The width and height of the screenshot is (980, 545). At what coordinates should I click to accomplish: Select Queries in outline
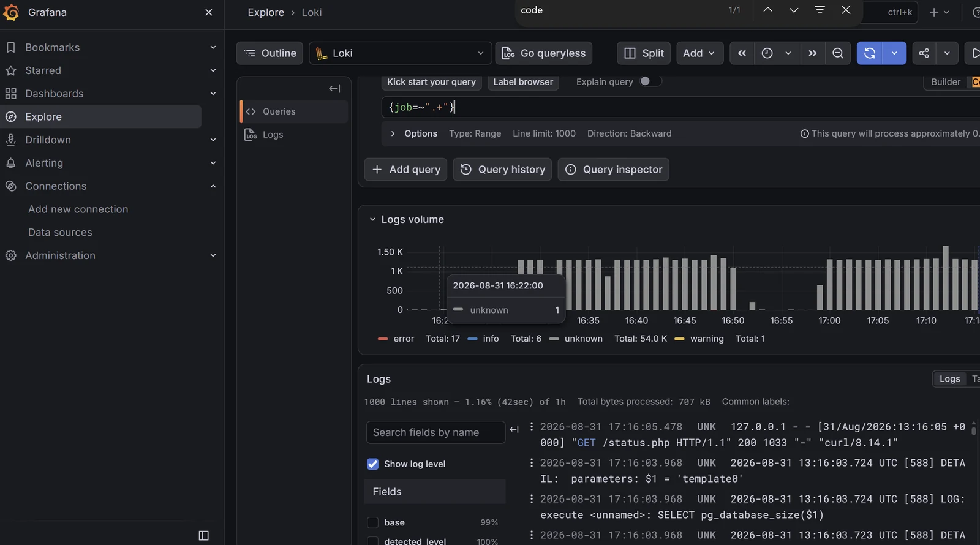click(295, 111)
